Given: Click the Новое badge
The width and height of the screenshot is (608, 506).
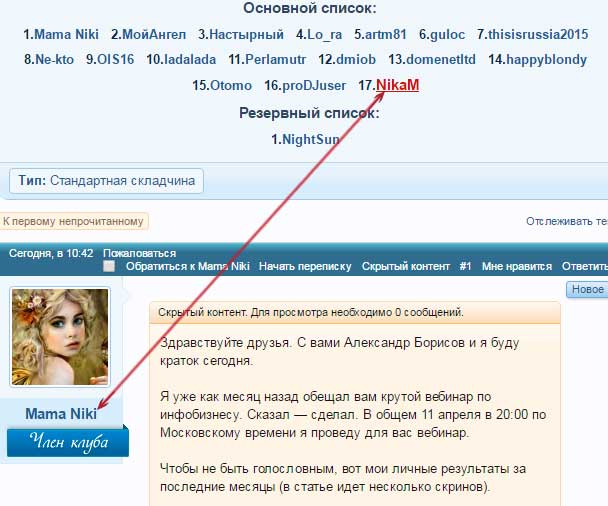Looking at the screenshot, I should click(587, 290).
